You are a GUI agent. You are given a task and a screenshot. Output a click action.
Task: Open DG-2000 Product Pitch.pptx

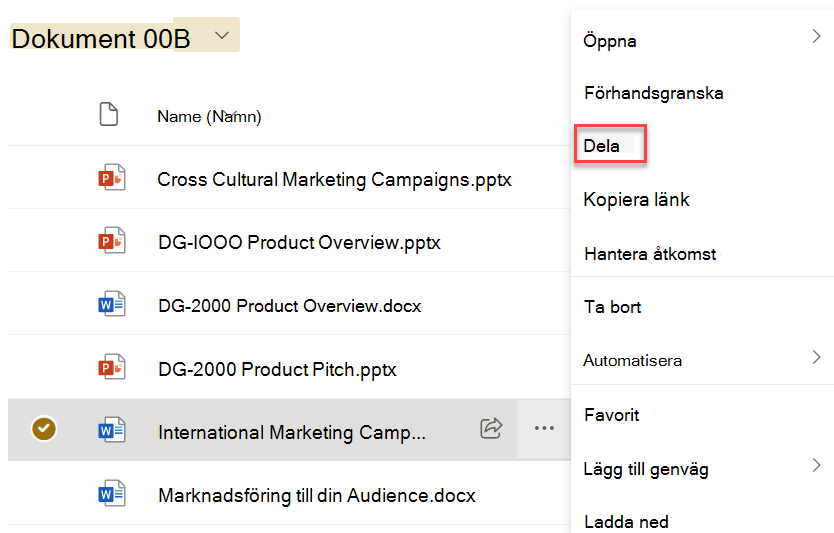click(277, 369)
